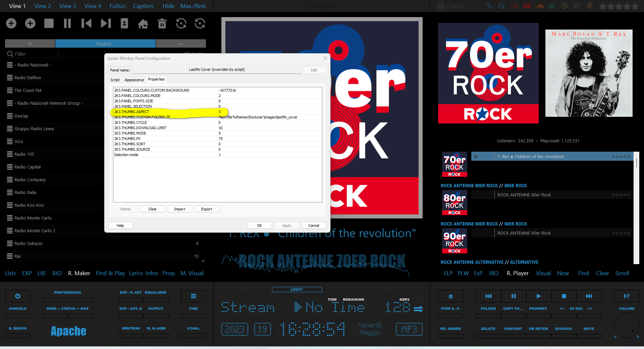644x349 pixels.
Task: Open the Script tab in configuration dialog
Action: [x=115, y=80]
